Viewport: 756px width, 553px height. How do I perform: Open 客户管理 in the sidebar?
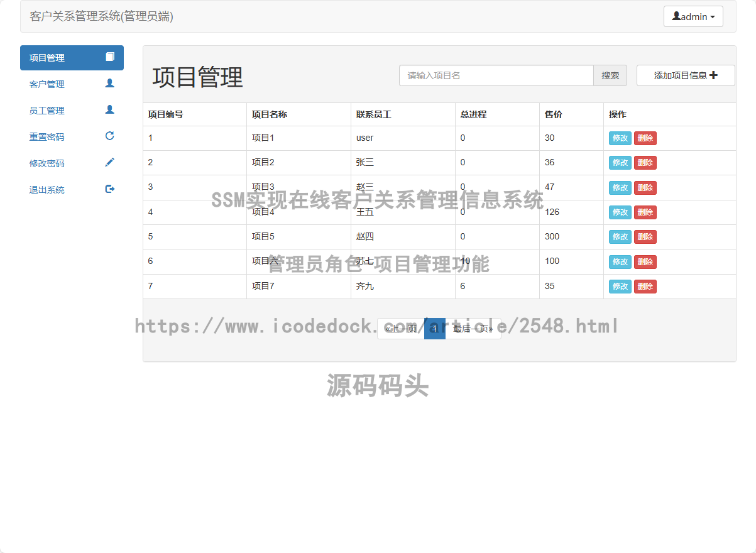pos(72,84)
